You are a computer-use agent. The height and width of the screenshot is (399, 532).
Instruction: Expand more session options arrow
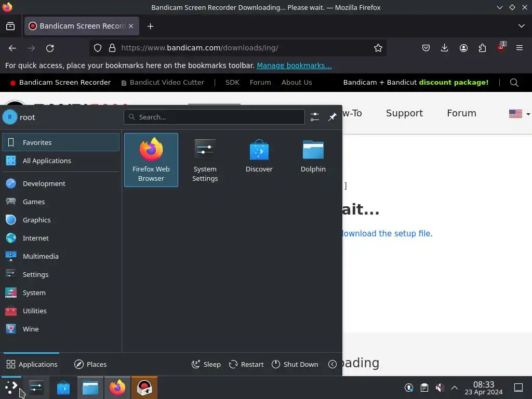[x=332, y=364]
